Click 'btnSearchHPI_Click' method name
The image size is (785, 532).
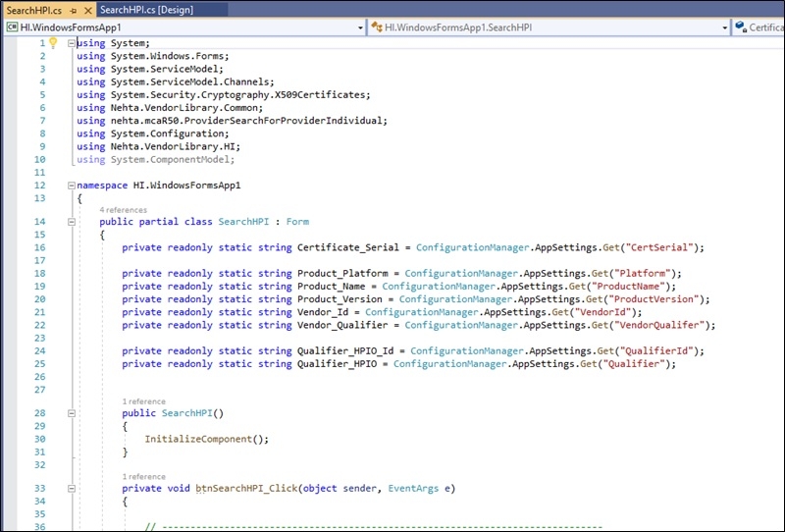pos(246,489)
